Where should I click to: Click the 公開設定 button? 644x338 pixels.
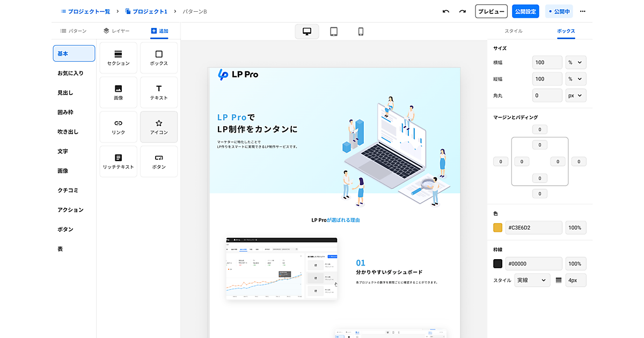525,11
